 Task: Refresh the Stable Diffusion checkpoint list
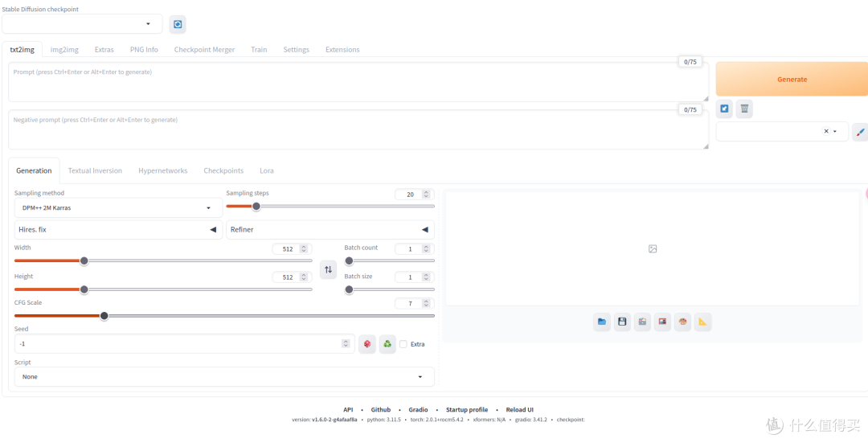coord(178,24)
